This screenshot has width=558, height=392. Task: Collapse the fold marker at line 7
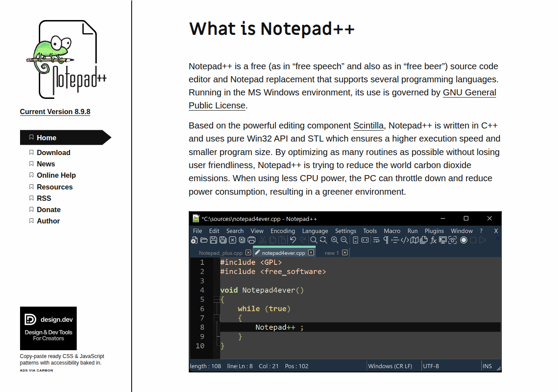[x=217, y=318]
